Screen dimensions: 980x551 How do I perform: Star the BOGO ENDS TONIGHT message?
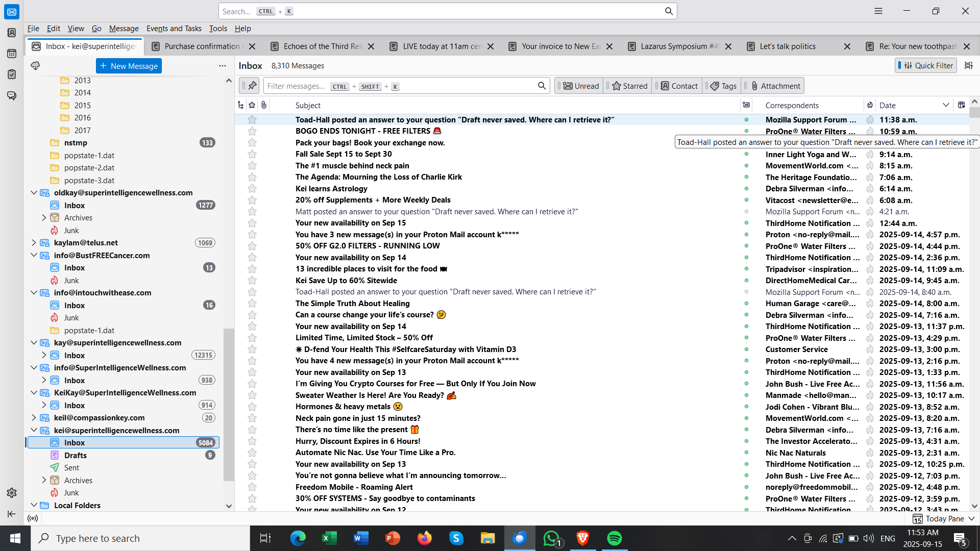(x=252, y=131)
